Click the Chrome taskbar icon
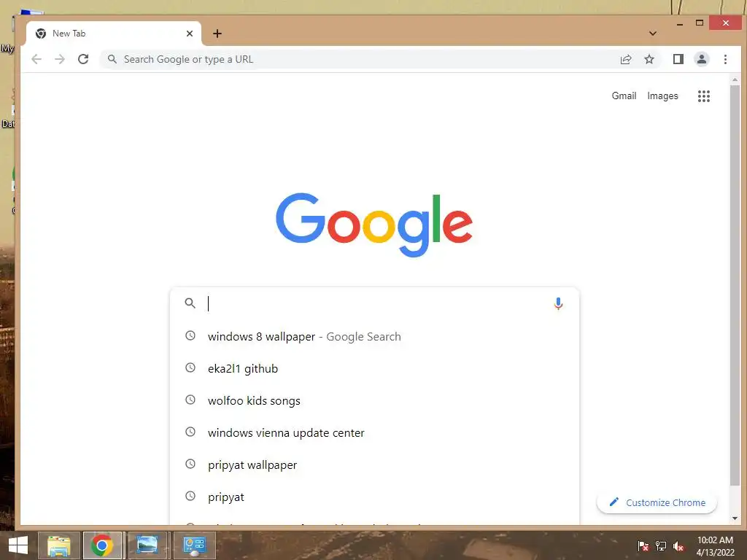This screenshot has height=560, width=747. click(102, 545)
